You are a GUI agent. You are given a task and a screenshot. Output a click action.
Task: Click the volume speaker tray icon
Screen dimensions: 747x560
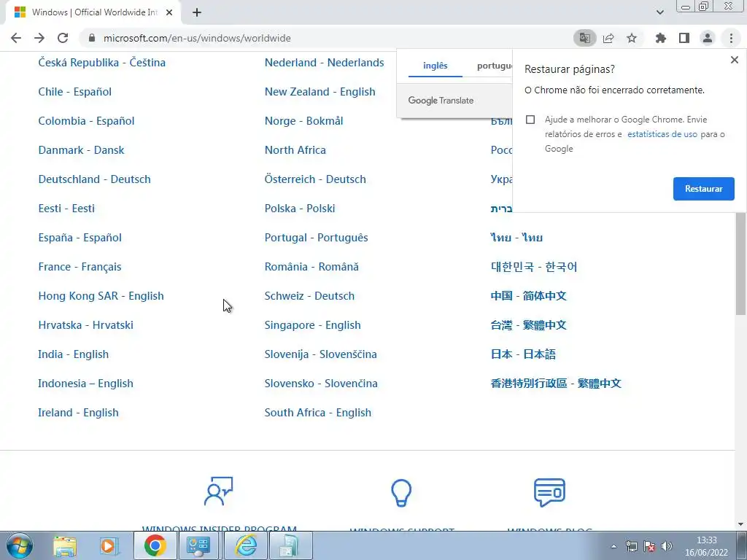tap(667, 546)
